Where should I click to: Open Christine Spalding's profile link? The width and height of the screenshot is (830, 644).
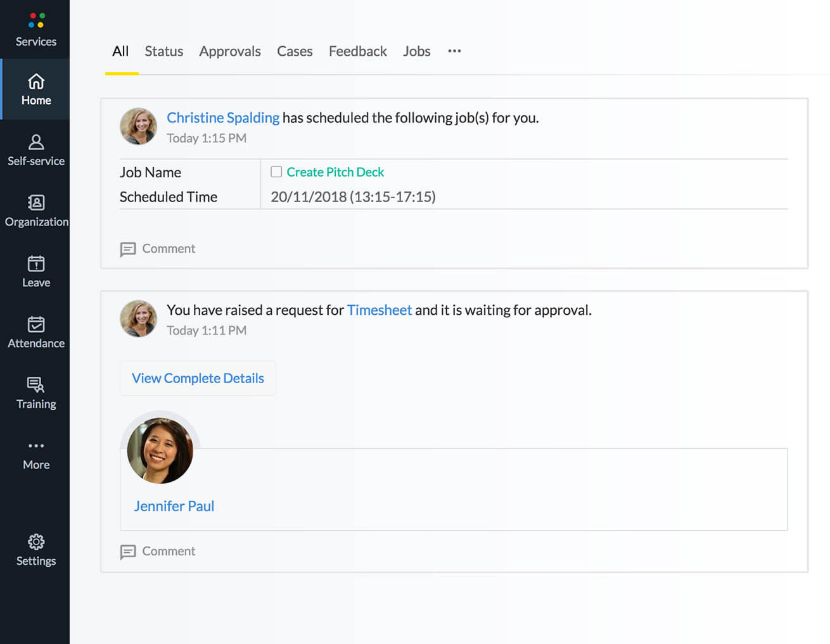tap(222, 118)
